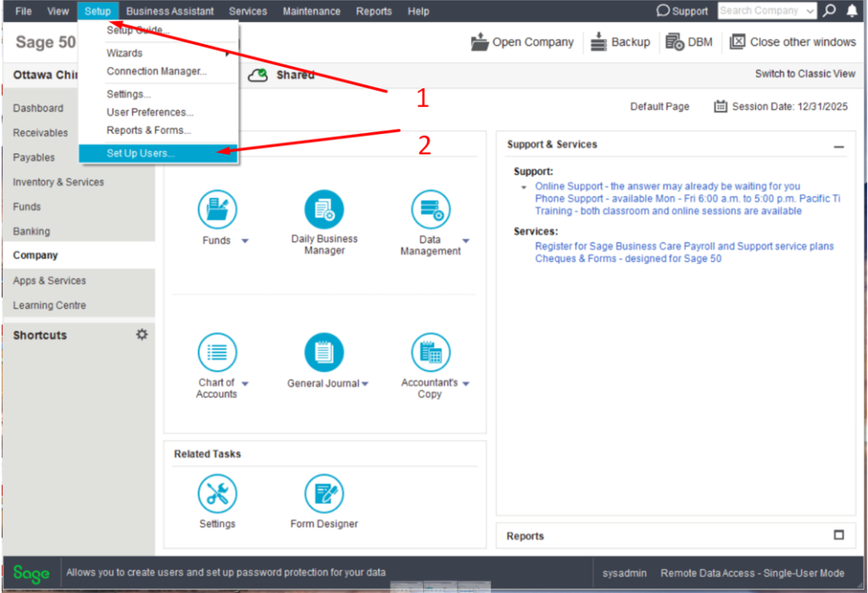Click the Backup button

[620, 42]
